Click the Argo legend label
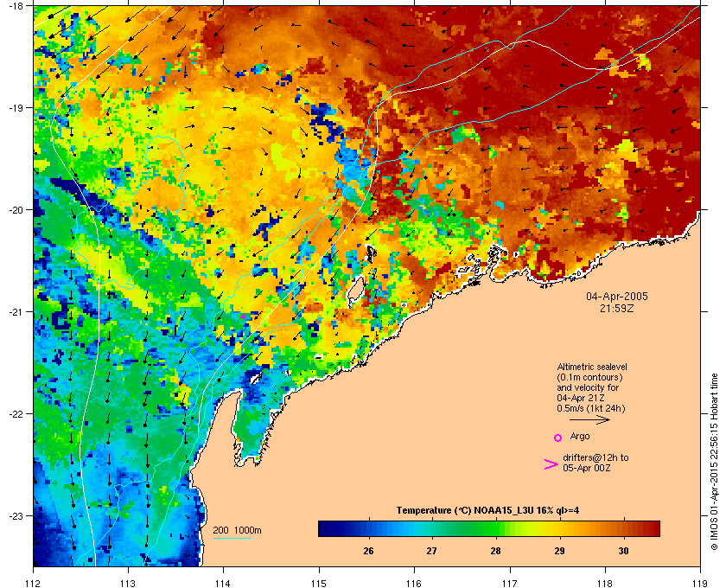Viewport: 726px width, 588px height. 580,436
